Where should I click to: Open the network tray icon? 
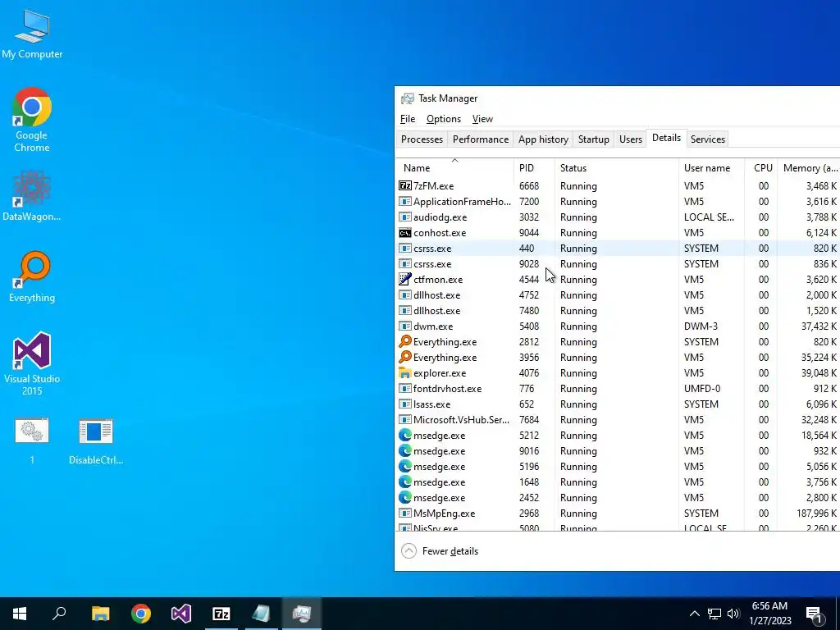pos(714,614)
